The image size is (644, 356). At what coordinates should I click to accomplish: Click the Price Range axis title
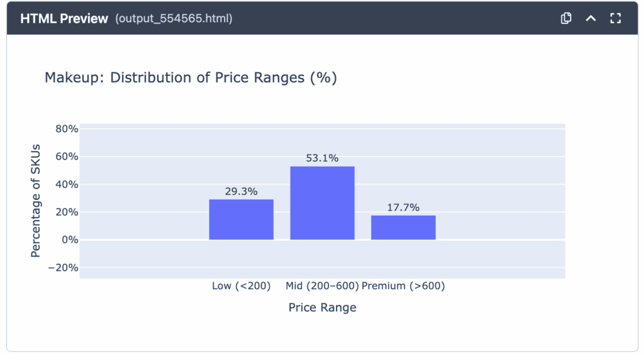(322, 308)
